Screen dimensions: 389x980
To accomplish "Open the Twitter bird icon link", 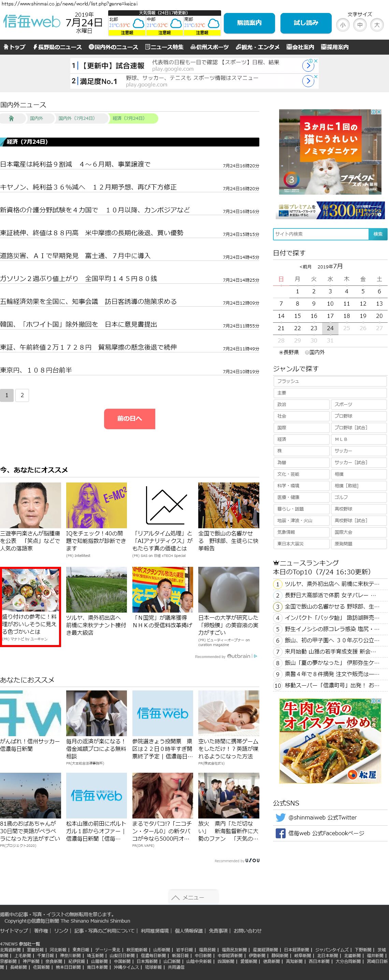I will (280, 817).
